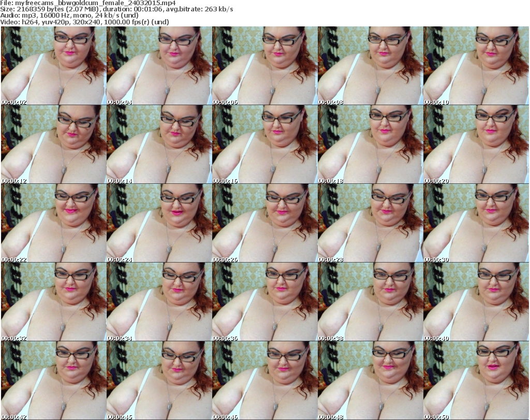Select the thumbnail frame stamped 00:00:02
The width and height of the screenshot is (530, 420).
[x=54, y=66]
